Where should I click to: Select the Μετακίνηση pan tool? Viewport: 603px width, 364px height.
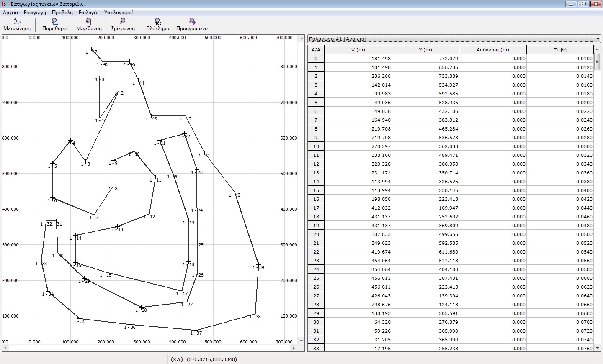click(x=17, y=24)
